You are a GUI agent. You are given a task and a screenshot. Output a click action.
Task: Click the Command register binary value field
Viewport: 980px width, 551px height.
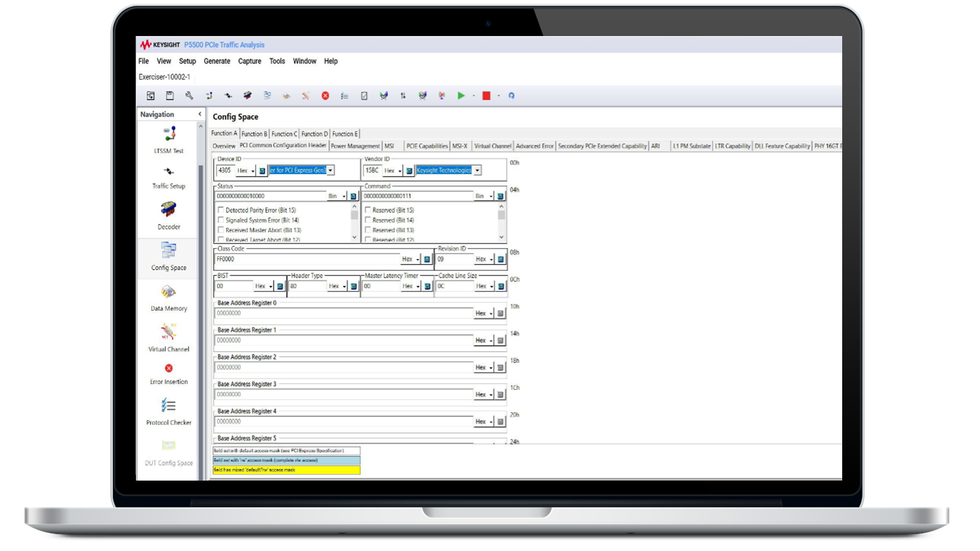pos(418,196)
